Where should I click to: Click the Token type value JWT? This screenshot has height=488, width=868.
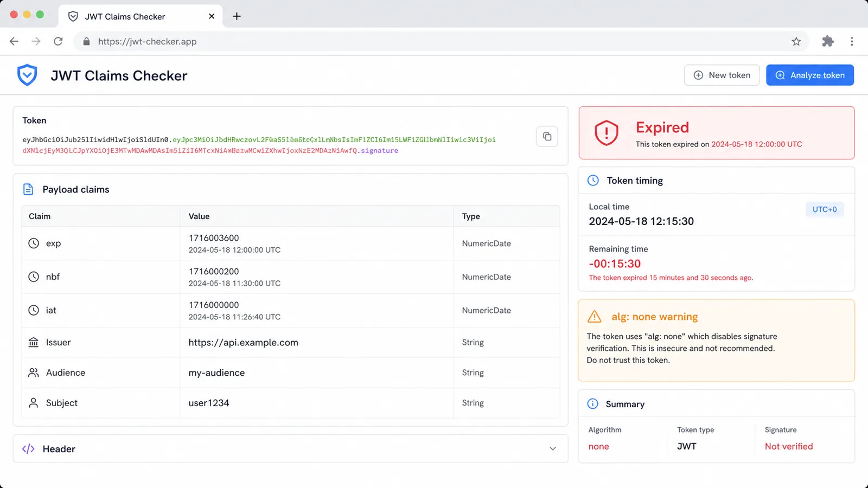tap(687, 446)
